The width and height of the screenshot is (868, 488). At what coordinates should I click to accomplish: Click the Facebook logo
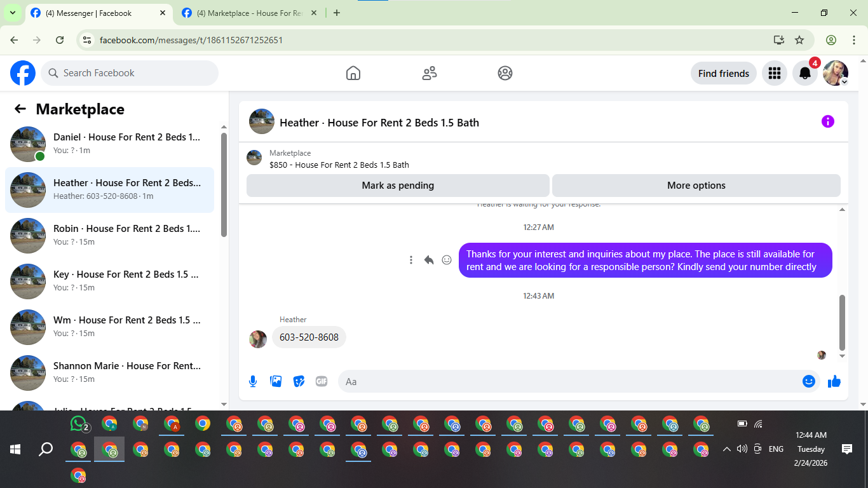click(23, 73)
